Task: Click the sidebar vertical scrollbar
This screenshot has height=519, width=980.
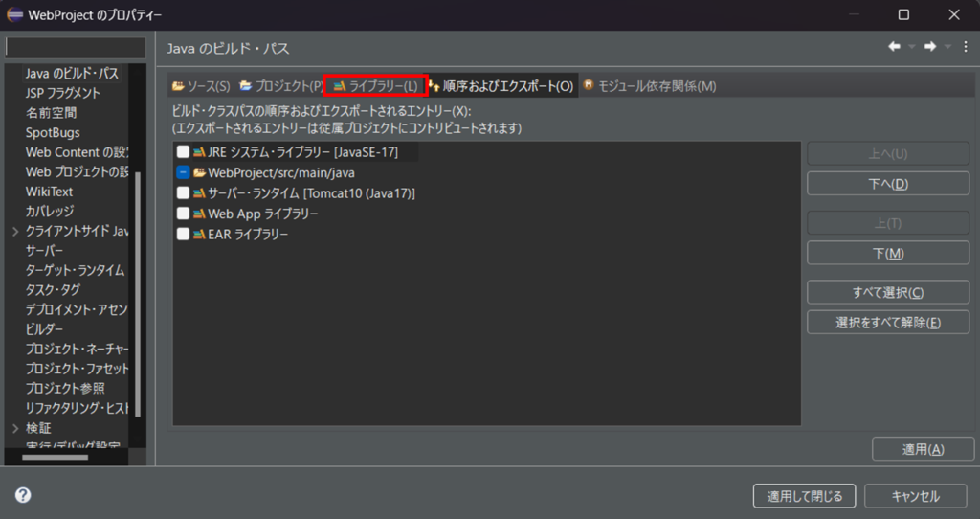Action: click(137, 287)
